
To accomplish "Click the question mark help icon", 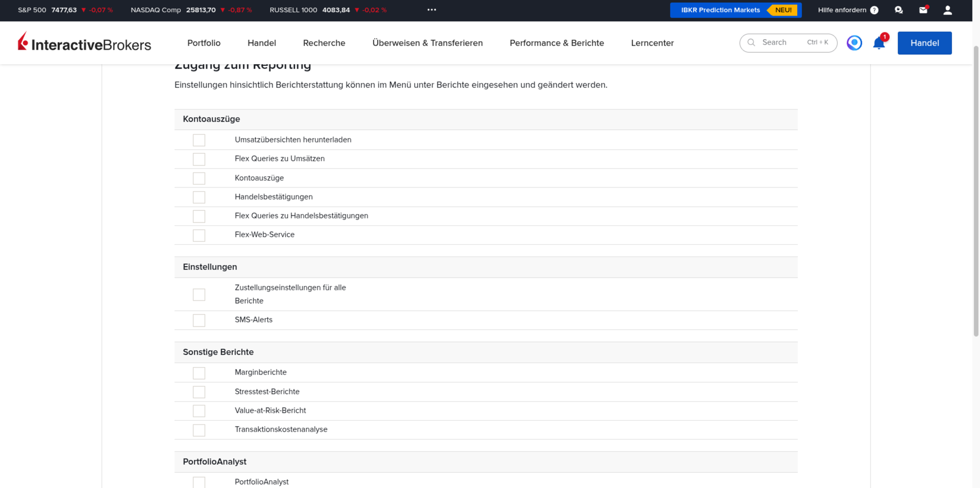I will [x=874, y=10].
